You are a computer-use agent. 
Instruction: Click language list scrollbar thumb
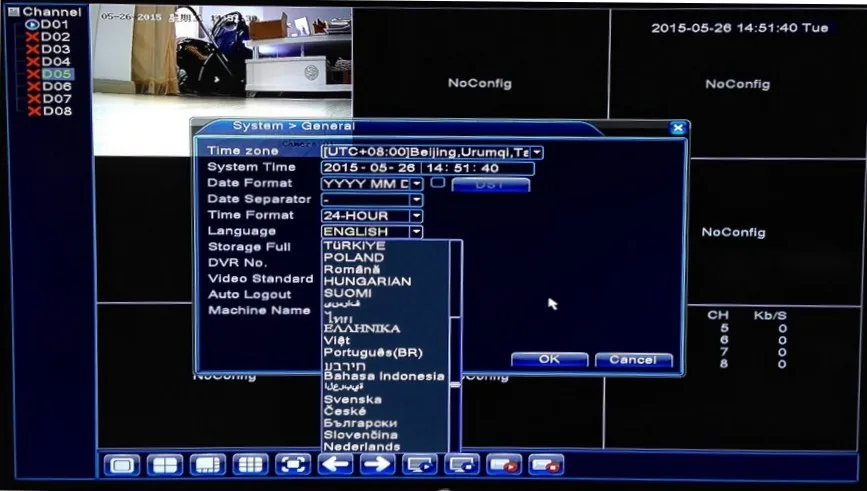click(x=455, y=384)
